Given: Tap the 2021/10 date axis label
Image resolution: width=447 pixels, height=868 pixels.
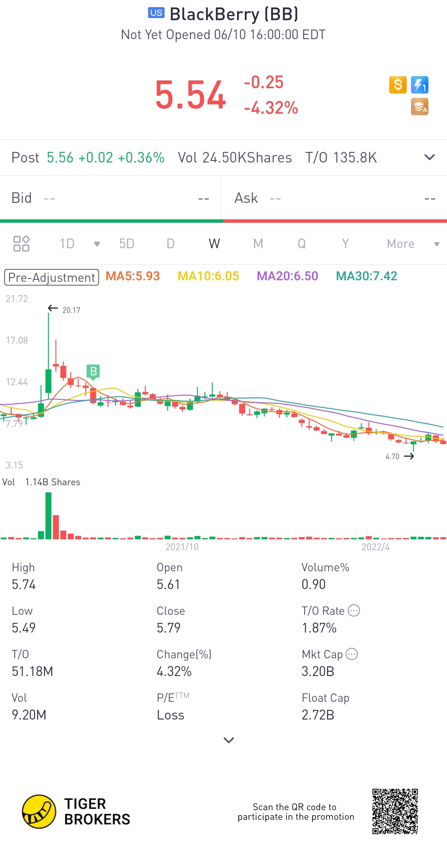Looking at the screenshot, I should coord(182,546).
